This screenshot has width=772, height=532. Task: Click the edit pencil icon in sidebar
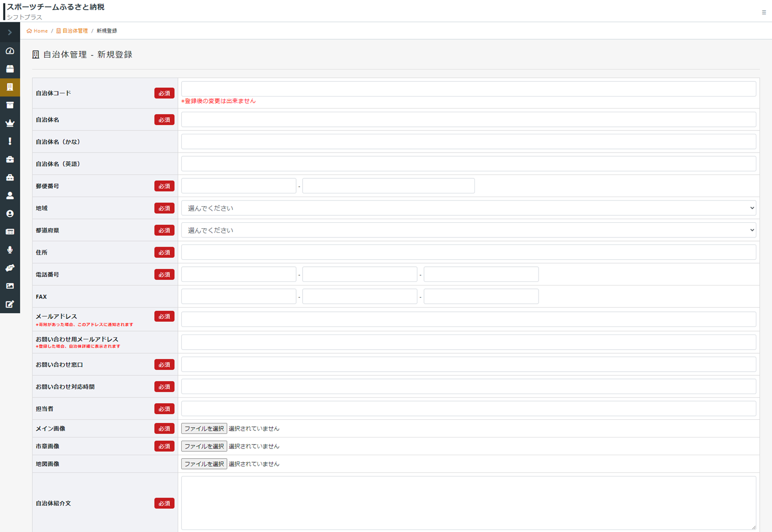coord(10,304)
